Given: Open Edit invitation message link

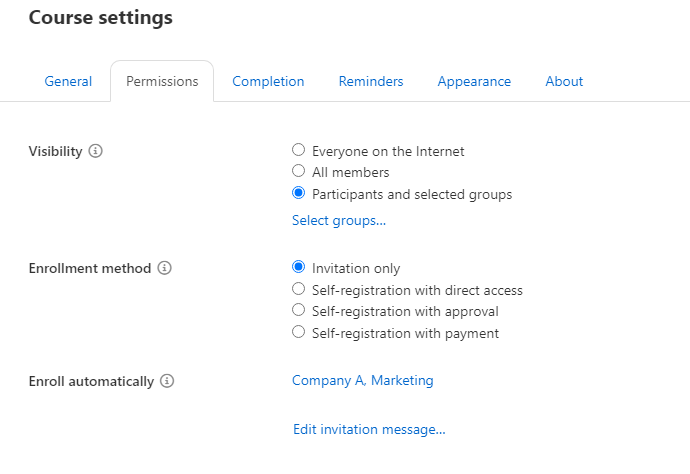Looking at the screenshot, I should click(369, 430).
